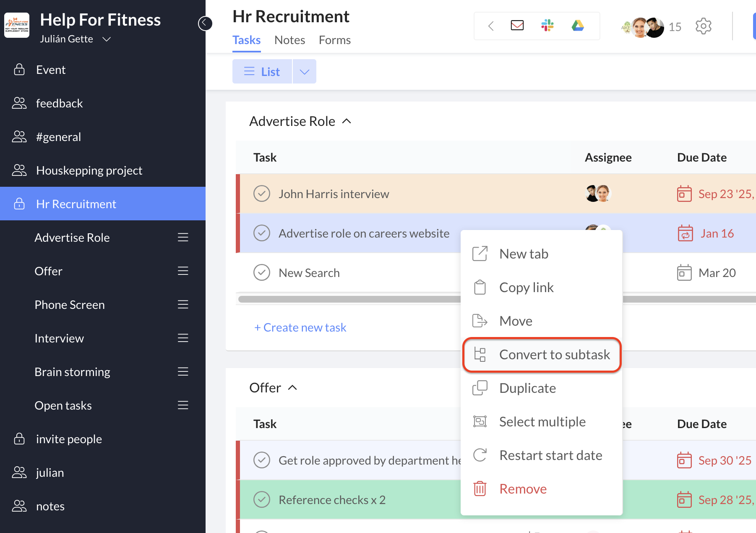The image size is (756, 533).
Task: Open the Phone Screen list in sidebar
Action: [x=70, y=305]
